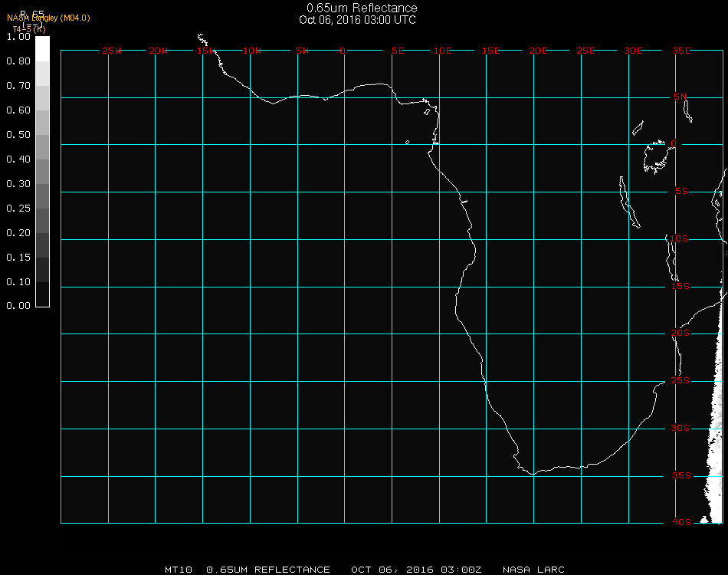
Task: Select the black segment beside 0.00 on the scale
Action: [x=42, y=294]
